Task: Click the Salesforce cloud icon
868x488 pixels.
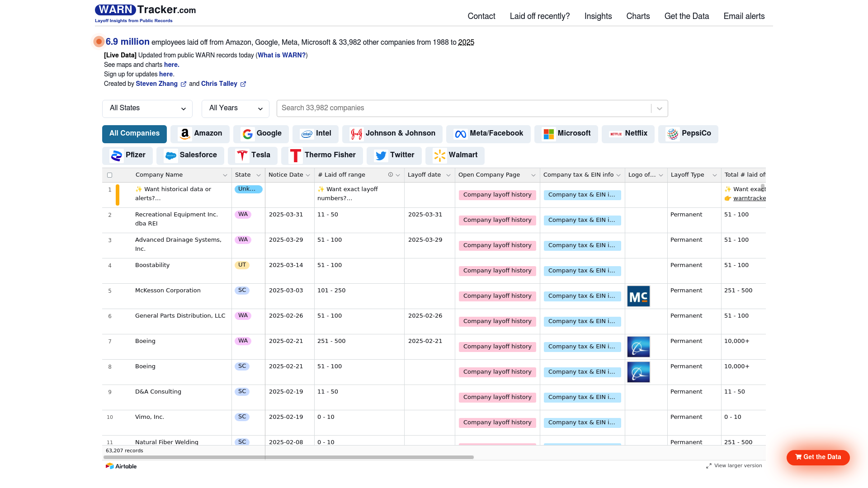Action: (170, 155)
